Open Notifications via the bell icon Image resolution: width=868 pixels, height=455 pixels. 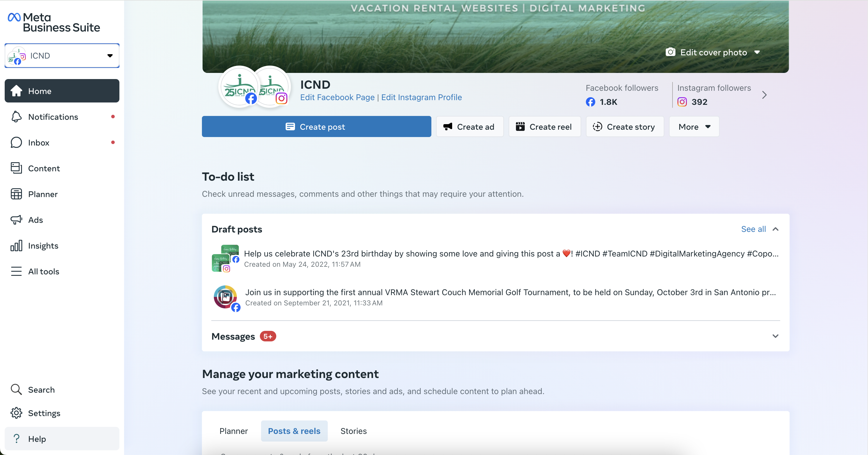coord(16,117)
